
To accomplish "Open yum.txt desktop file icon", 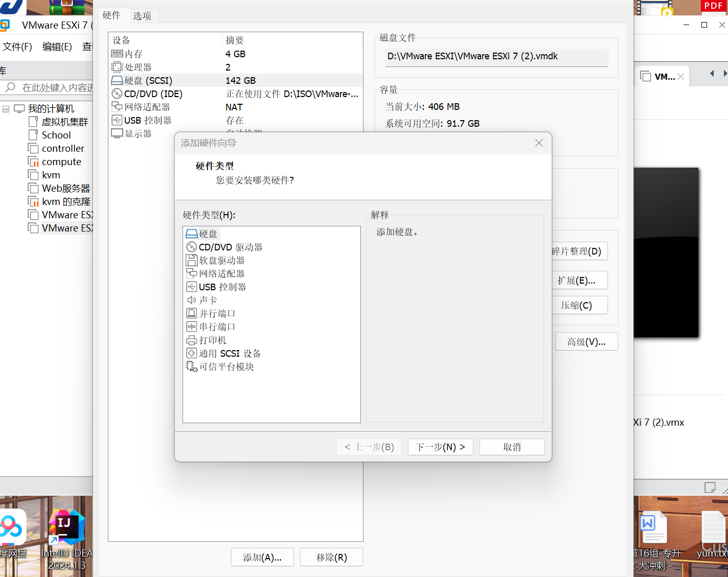I will pos(714,526).
